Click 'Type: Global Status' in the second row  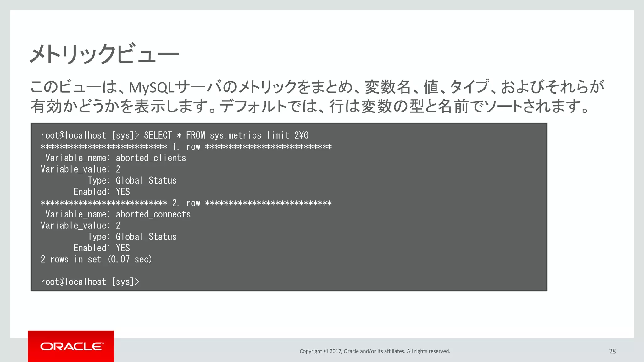click(x=132, y=237)
